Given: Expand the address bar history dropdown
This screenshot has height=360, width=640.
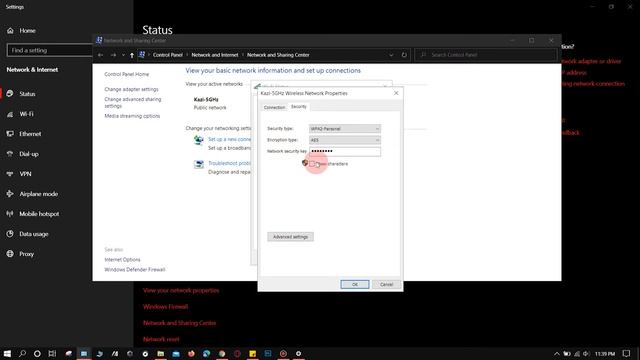Looking at the screenshot, I should 391,55.
